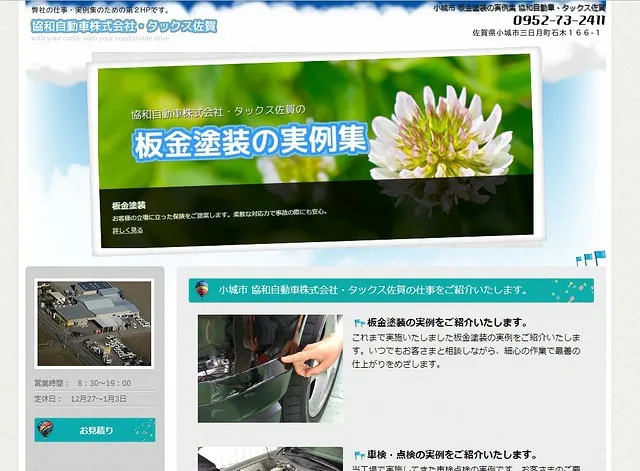Click the 小城市 協和自動車 section header bar
The height and width of the screenshot is (471, 640).
[x=391, y=290]
